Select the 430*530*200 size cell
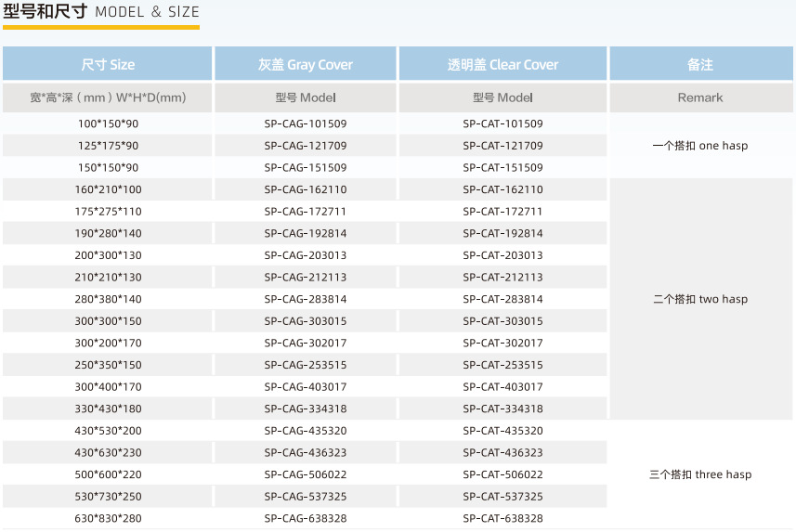The image size is (796, 532). tap(108, 431)
